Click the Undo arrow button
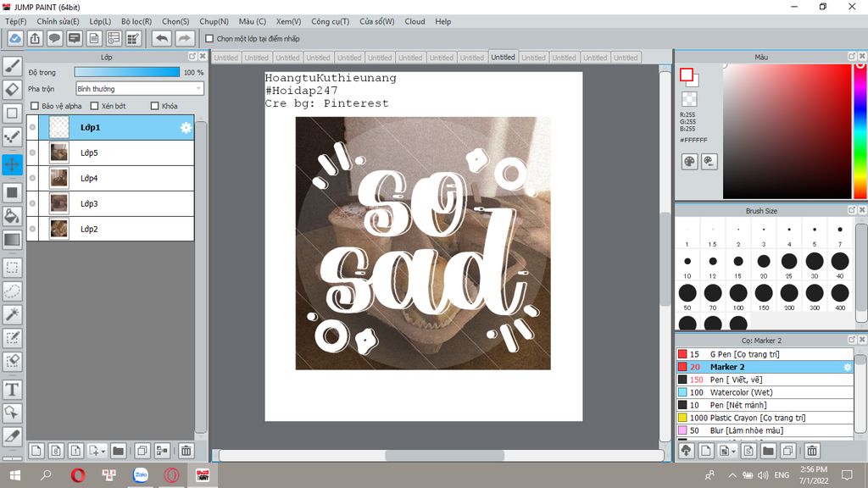868x488 pixels. (162, 38)
